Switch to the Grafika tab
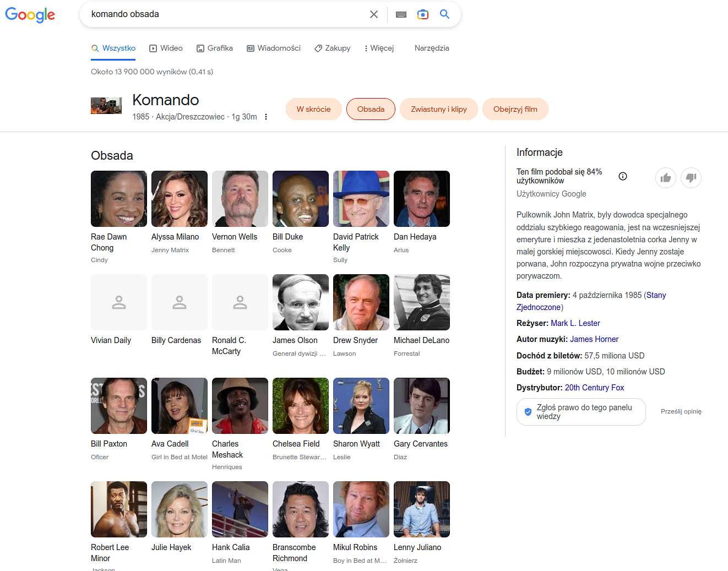This screenshot has width=728, height=571. point(215,48)
